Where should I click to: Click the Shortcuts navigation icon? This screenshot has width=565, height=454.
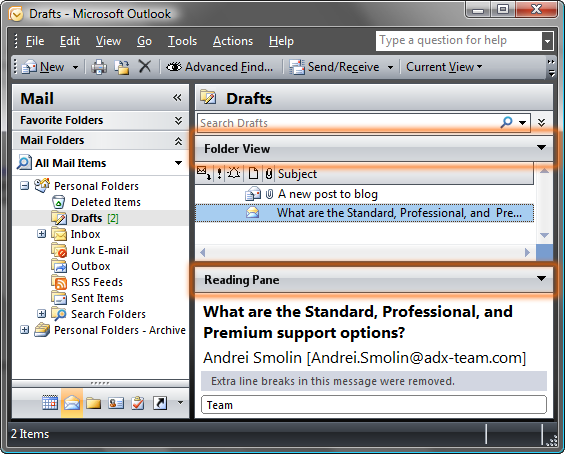tap(160, 403)
